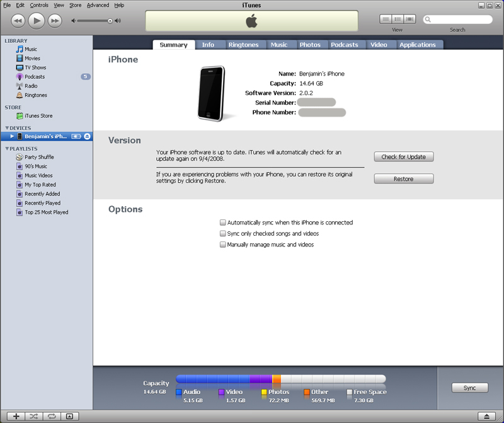Expand Benjamin's iPhone device contents

[x=12, y=136]
